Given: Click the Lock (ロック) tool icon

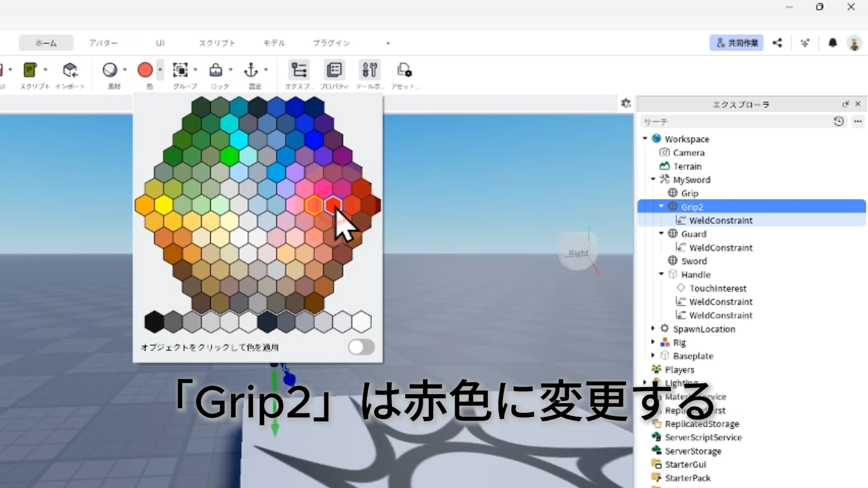Looking at the screenshot, I should [x=216, y=70].
